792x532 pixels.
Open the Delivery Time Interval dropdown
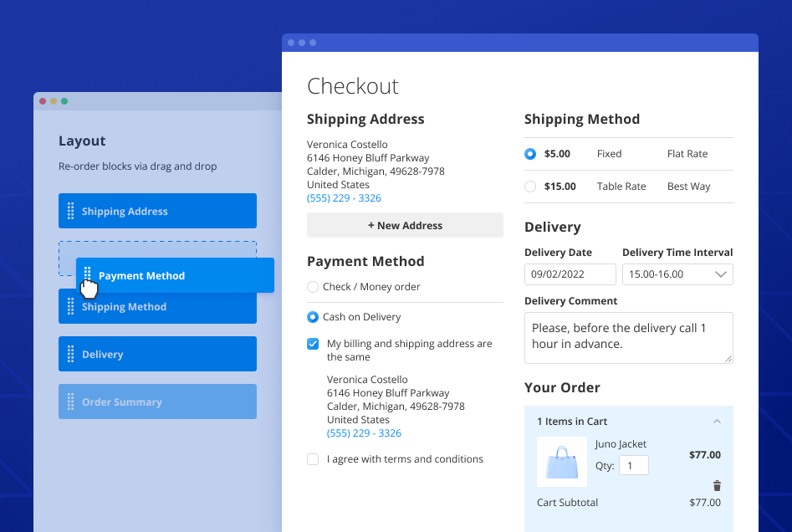click(677, 274)
